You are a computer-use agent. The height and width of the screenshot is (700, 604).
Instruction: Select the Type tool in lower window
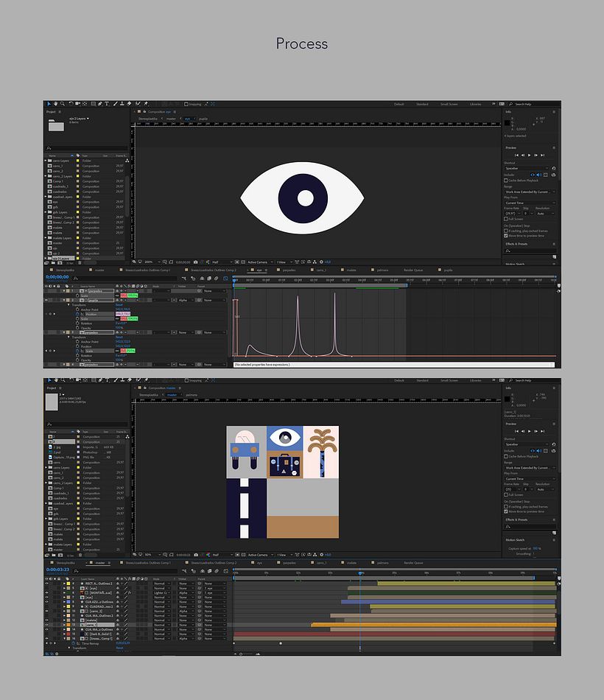(x=107, y=380)
